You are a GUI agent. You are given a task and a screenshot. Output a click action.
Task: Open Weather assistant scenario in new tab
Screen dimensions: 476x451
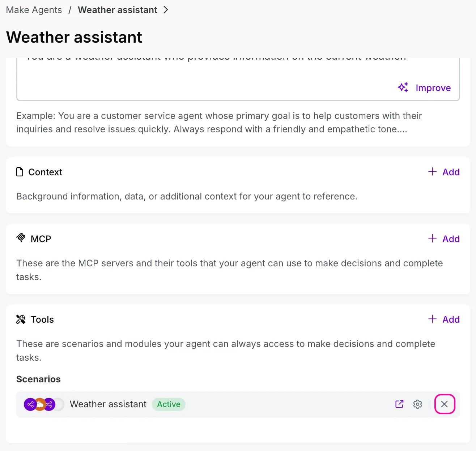399,404
